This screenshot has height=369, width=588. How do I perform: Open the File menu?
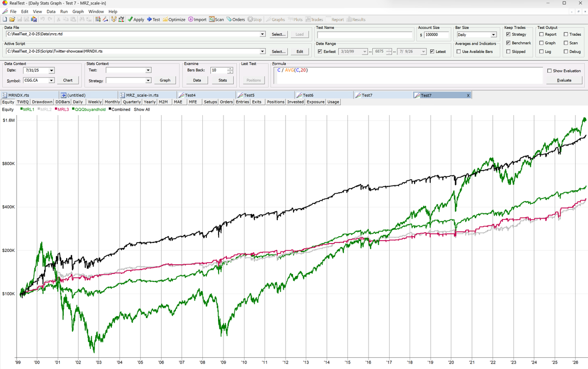pyautogui.click(x=13, y=11)
